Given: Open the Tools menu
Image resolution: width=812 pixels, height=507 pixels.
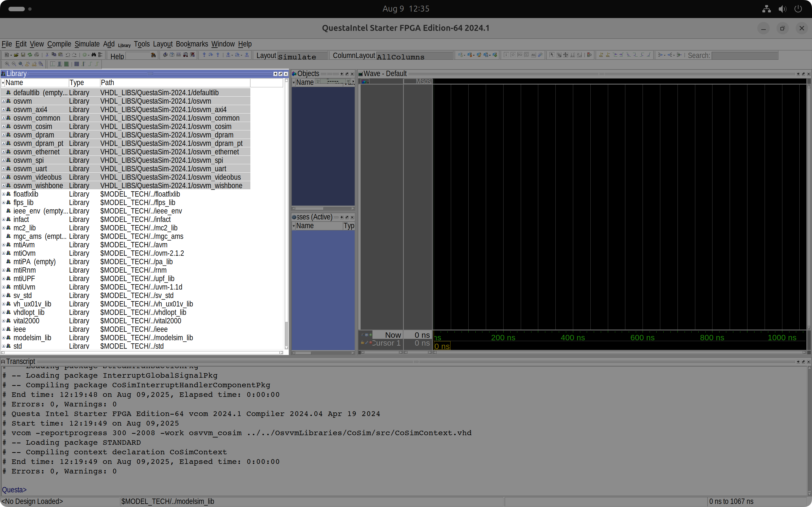Looking at the screenshot, I should click(142, 44).
